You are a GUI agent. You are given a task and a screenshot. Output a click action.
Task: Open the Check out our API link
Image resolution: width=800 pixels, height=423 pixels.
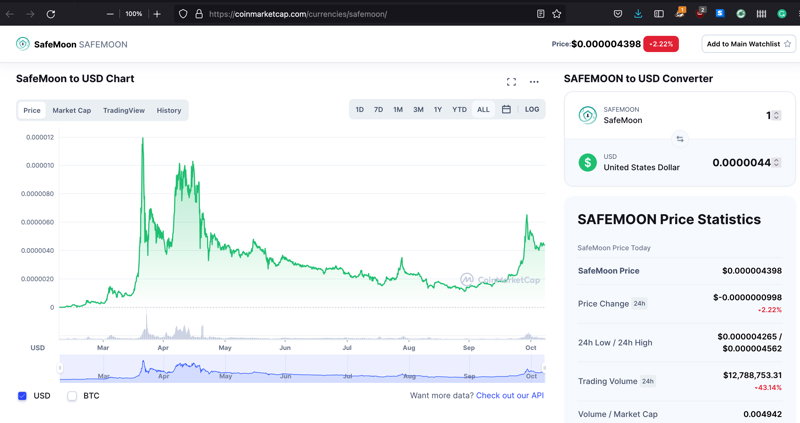click(x=510, y=395)
